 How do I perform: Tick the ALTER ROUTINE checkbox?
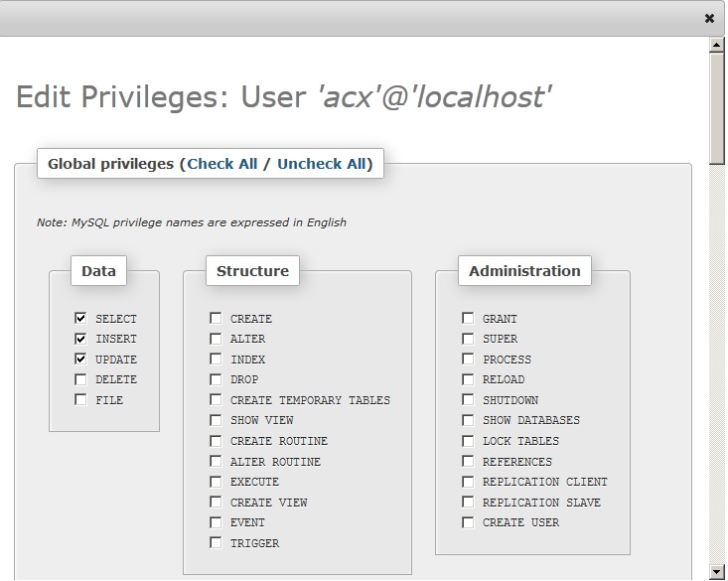[x=216, y=461]
